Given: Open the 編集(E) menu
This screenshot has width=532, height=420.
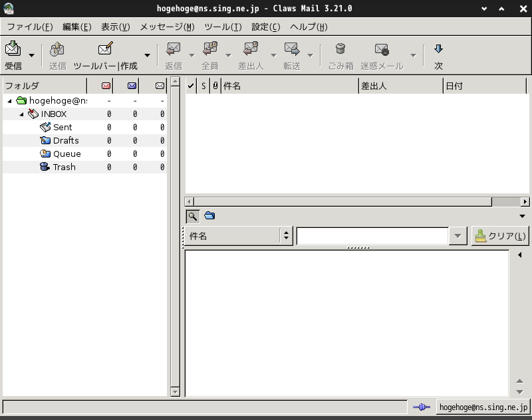Looking at the screenshot, I should [77, 27].
